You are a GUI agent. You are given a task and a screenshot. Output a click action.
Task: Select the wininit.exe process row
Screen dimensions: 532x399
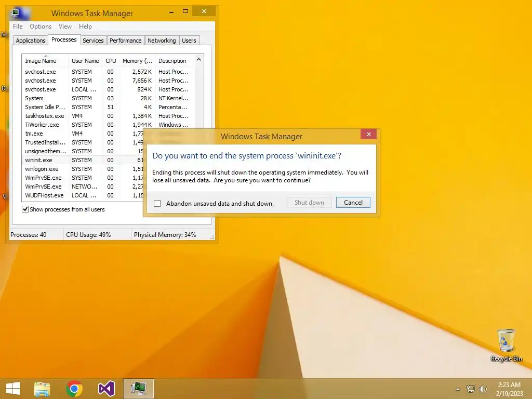tap(83, 160)
